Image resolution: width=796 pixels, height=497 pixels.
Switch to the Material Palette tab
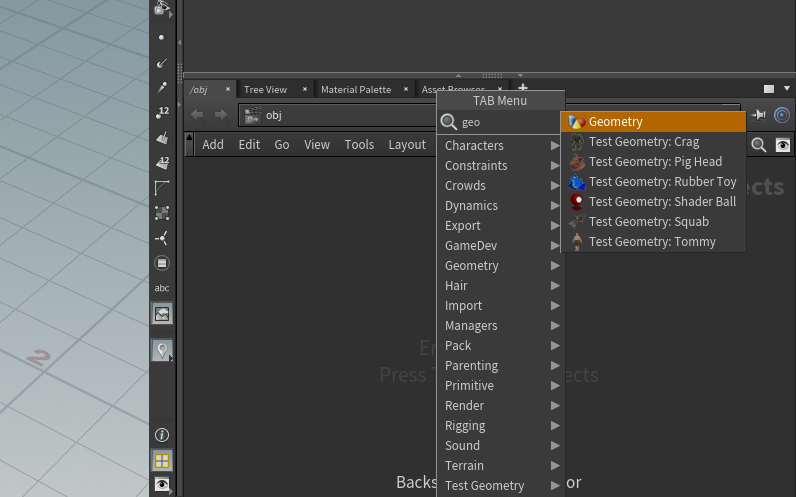(356, 90)
